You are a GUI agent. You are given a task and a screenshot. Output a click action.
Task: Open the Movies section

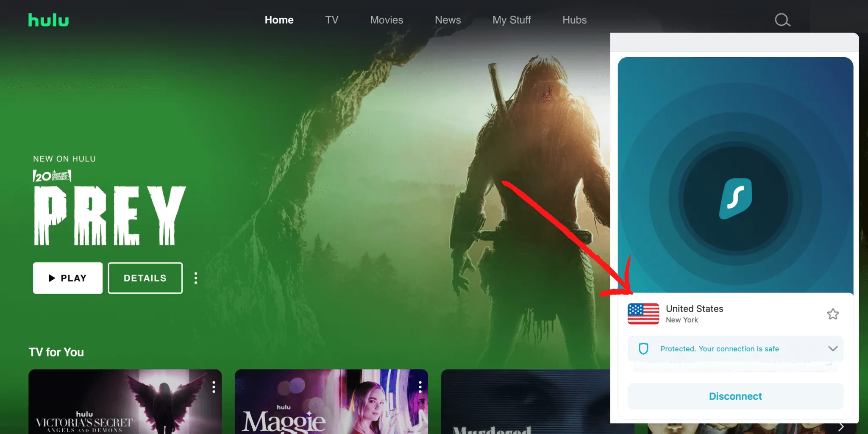click(x=387, y=20)
